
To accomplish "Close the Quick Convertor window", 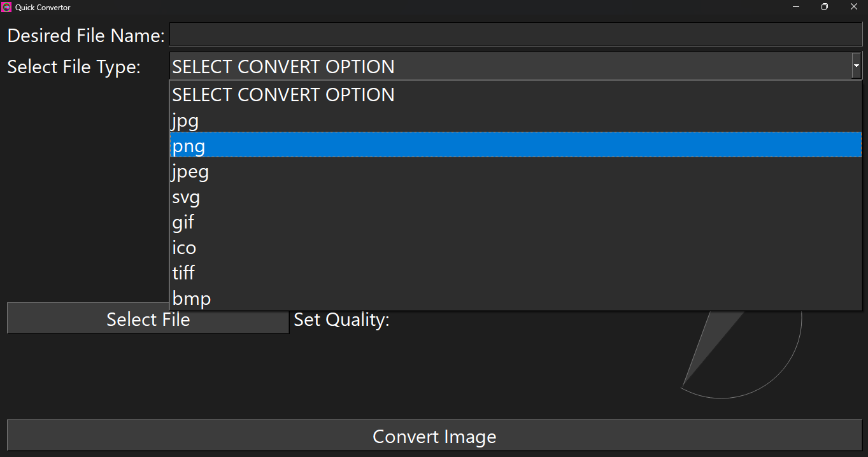I will (854, 7).
